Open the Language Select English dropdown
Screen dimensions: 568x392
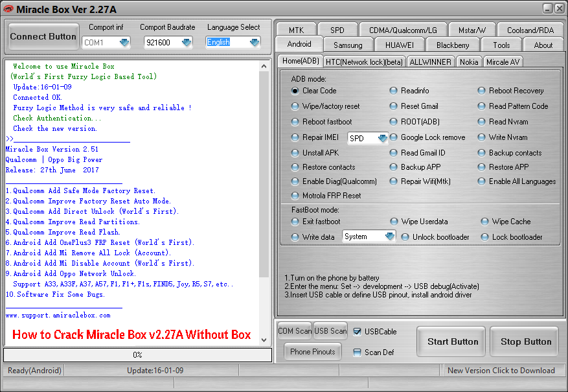click(255, 42)
